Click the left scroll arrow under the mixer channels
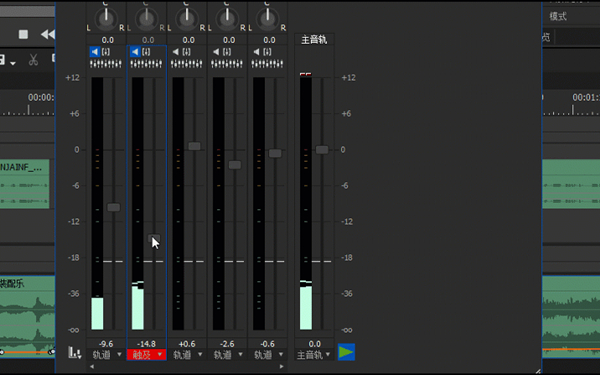Viewport: 600px width, 375px height. [92, 367]
